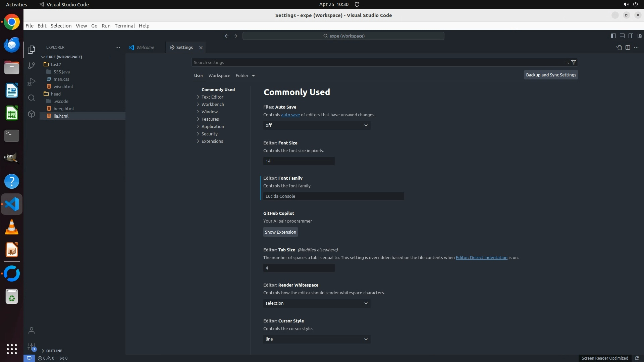Screen dimensions: 644x362
Task: Open the Terminal menu
Action: point(124,26)
